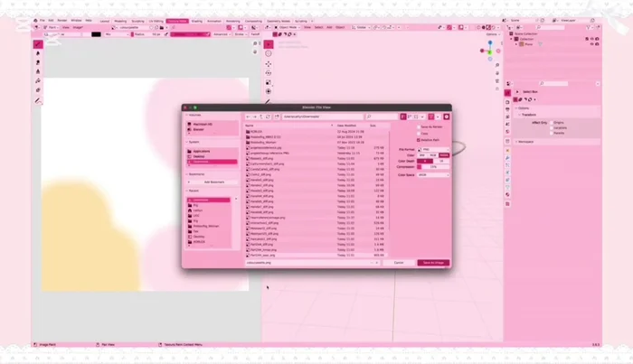633x364 pixels.
Task: Open the Render menu
Action: coord(62,20)
